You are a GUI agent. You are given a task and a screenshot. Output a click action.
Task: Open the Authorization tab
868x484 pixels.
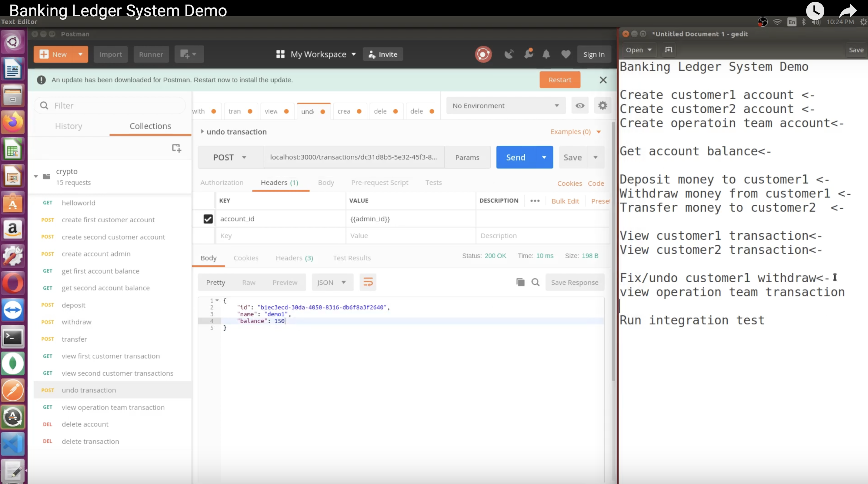(x=222, y=183)
